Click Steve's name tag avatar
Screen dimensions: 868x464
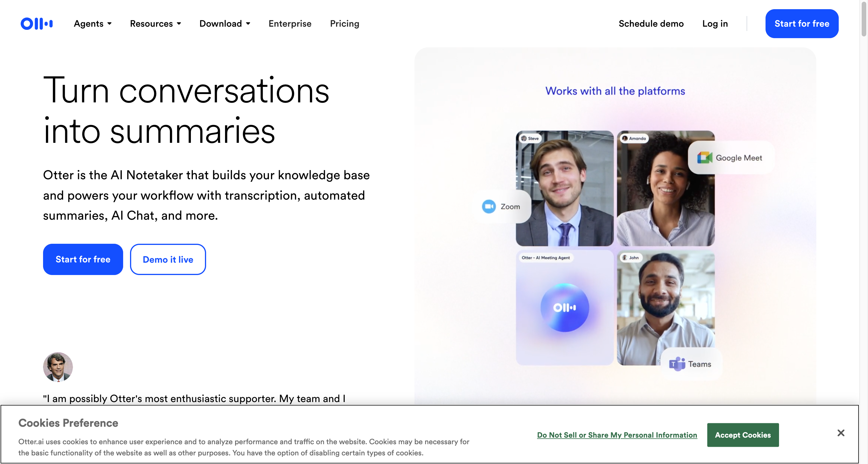tap(524, 139)
